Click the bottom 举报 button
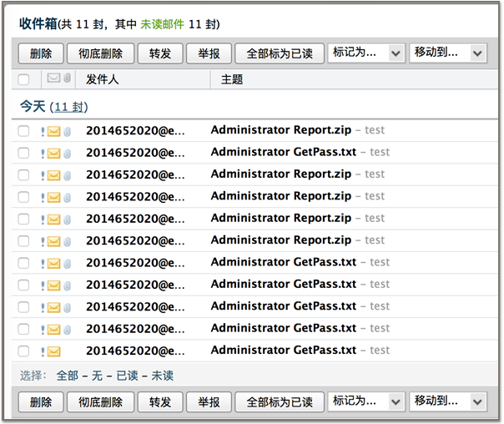 coord(209,402)
